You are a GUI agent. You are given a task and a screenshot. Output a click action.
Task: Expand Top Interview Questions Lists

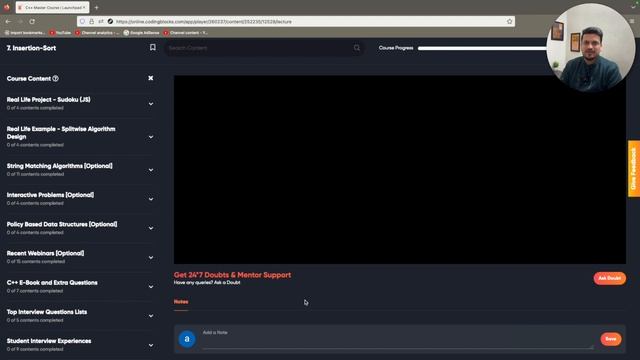pyautogui.click(x=151, y=316)
